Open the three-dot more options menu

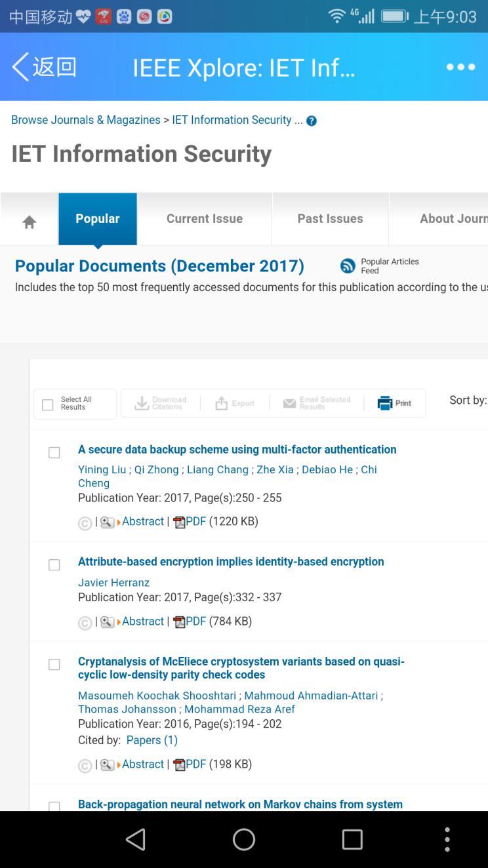pyautogui.click(x=460, y=68)
